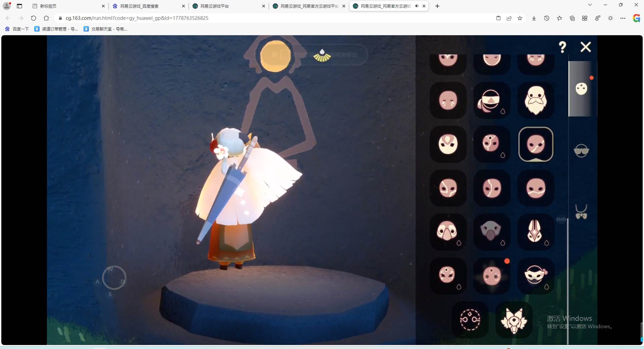Click the fan-shaped wing light icon
Viewport: 644px width, 349px height.
point(322,56)
